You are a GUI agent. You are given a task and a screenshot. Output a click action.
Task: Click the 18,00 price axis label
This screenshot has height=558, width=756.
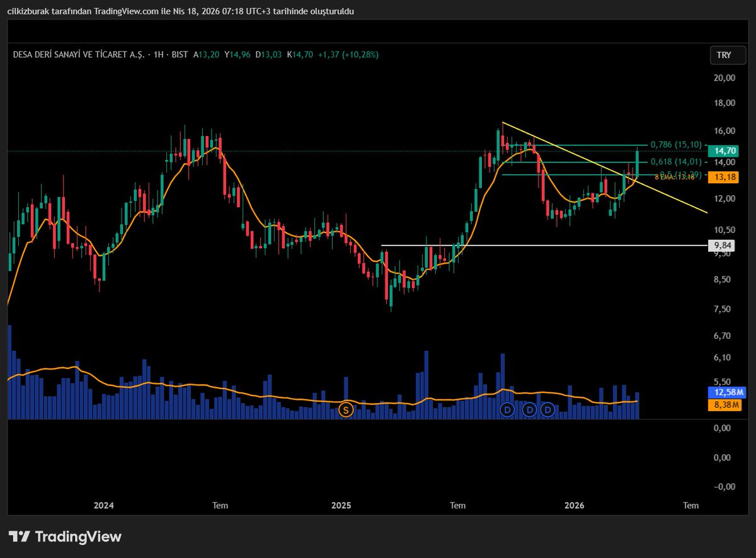click(x=724, y=103)
